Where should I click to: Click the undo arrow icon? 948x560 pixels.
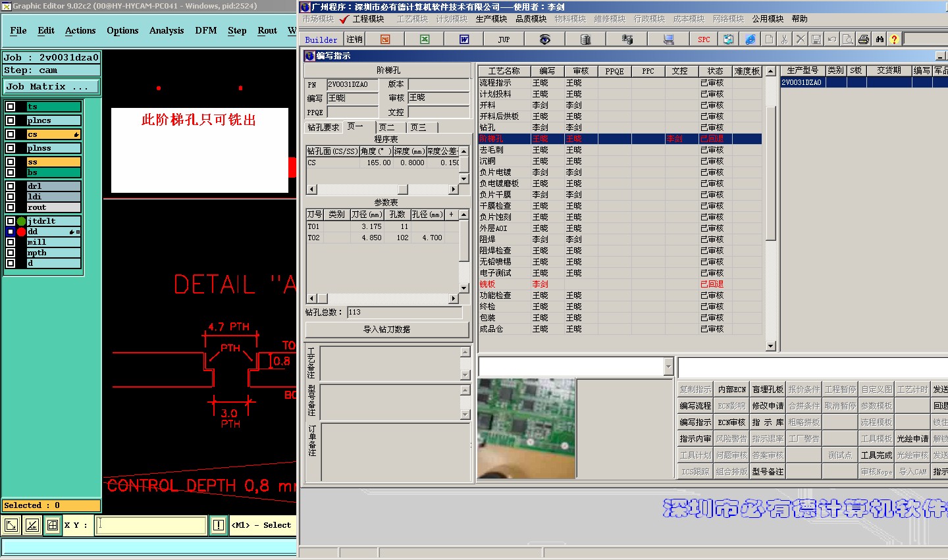pos(832,39)
